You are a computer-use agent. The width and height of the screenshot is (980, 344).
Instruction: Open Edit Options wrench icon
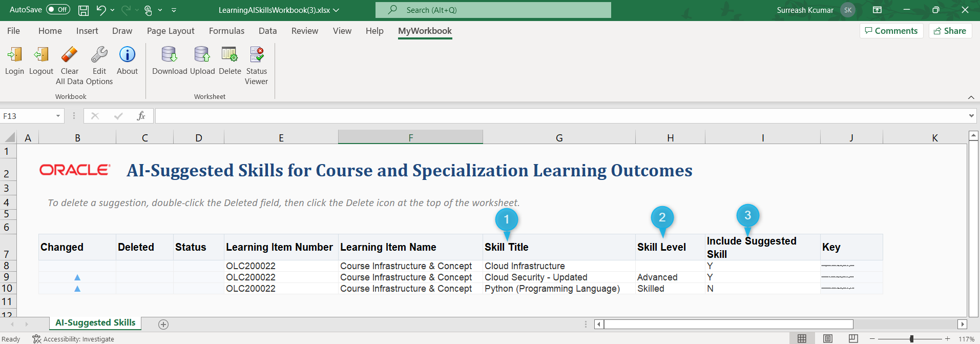[x=99, y=54]
